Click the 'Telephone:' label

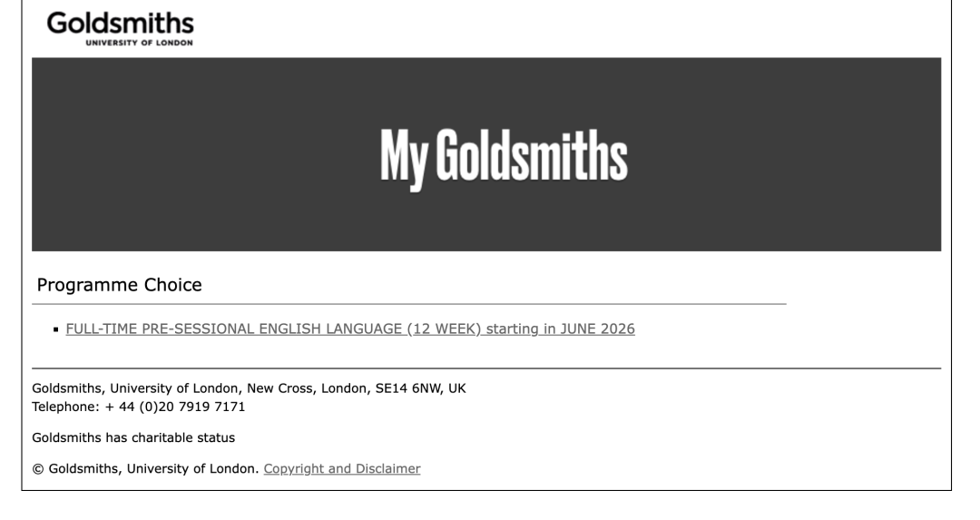(67, 406)
